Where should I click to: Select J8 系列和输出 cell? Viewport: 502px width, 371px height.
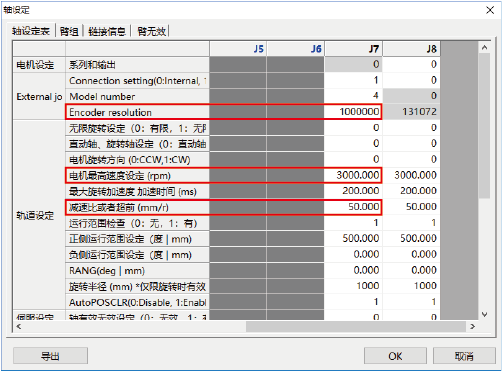(x=411, y=64)
